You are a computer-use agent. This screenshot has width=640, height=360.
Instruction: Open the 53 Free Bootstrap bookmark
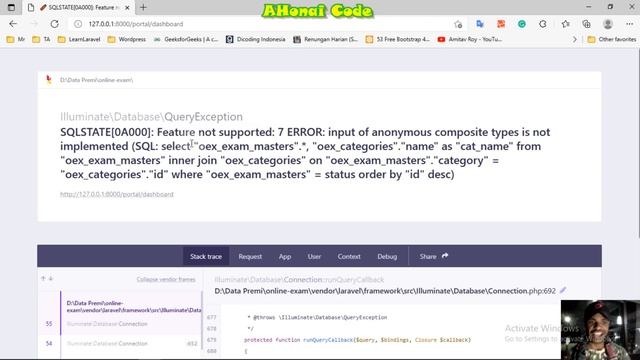click(x=398, y=39)
